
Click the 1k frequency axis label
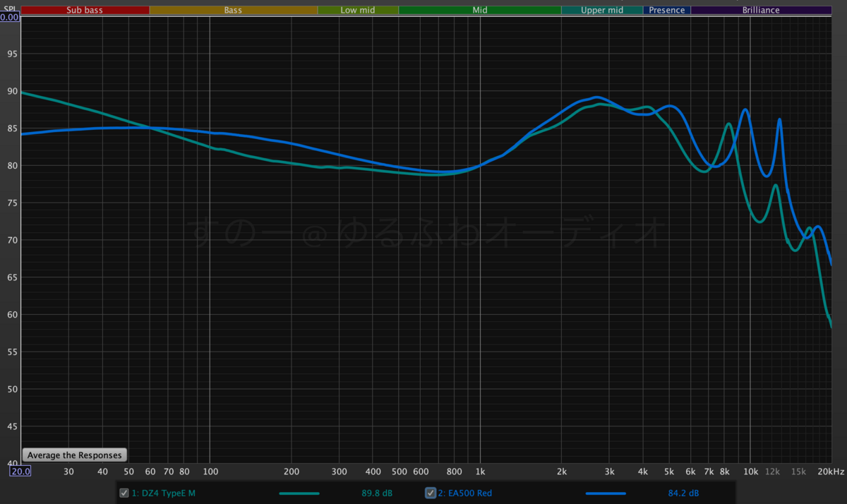(480, 472)
